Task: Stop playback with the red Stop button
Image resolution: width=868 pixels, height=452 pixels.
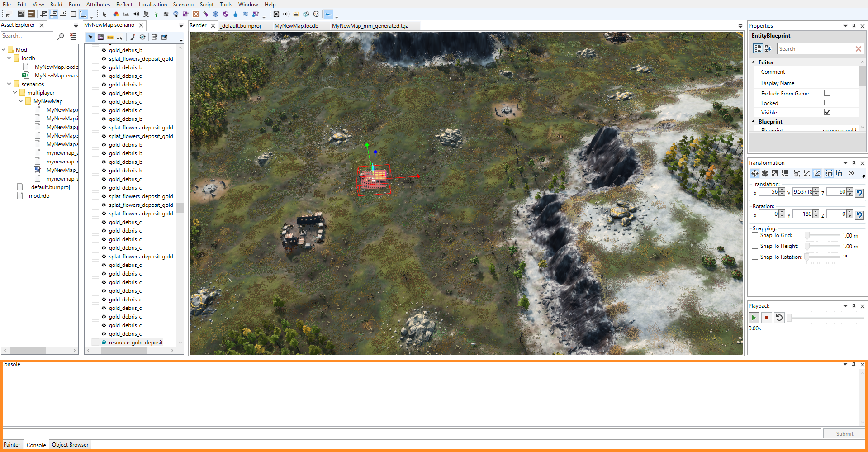Action: (767, 318)
